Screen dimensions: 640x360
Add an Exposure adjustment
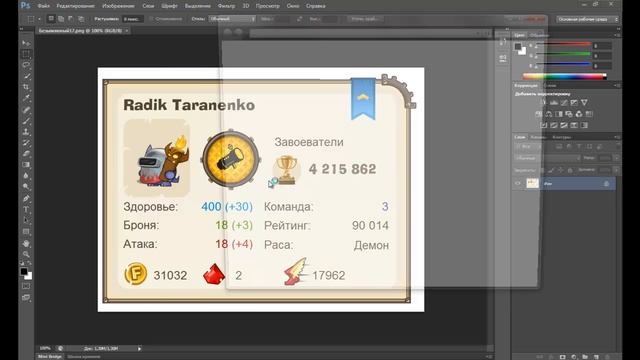pyautogui.click(x=575, y=102)
